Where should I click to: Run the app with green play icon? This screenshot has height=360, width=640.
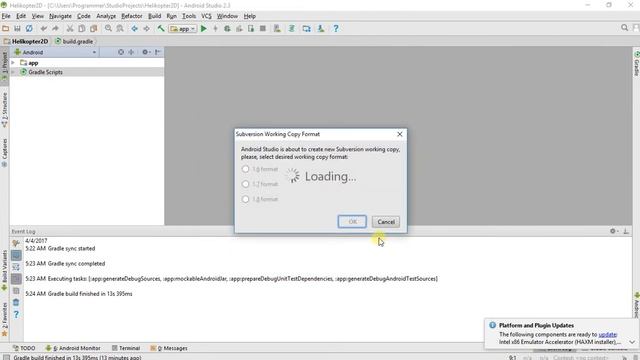(204, 29)
